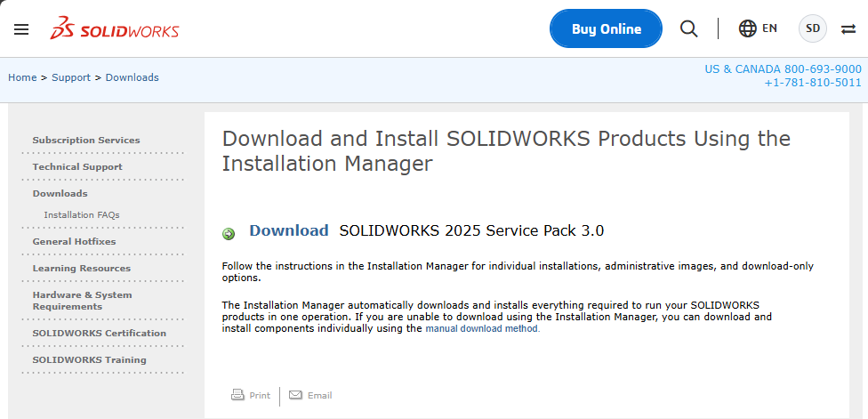The height and width of the screenshot is (419, 868).
Task: Open the manual download method link
Action: click(482, 328)
